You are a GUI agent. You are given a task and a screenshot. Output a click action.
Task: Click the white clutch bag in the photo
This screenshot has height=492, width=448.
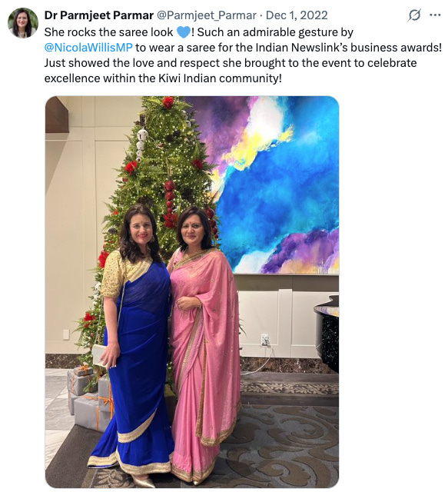point(99,355)
